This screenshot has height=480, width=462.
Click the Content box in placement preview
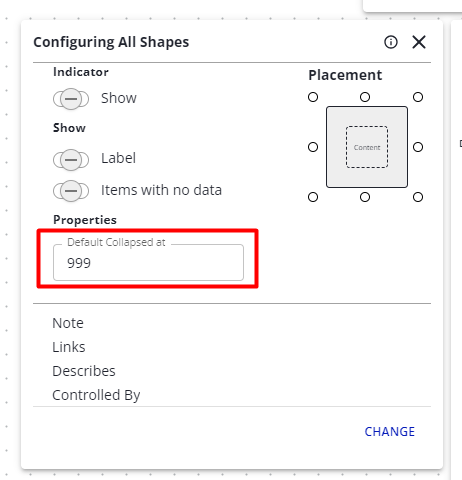coord(367,147)
